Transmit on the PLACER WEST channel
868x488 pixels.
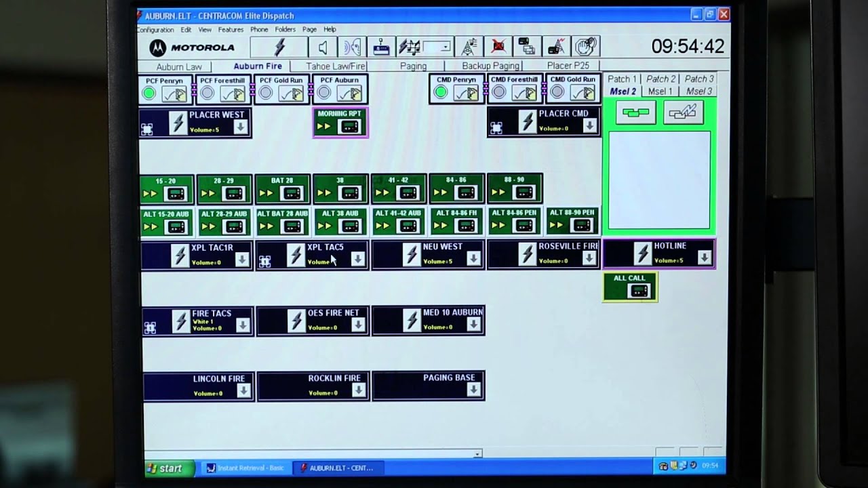pyautogui.click(x=178, y=123)
